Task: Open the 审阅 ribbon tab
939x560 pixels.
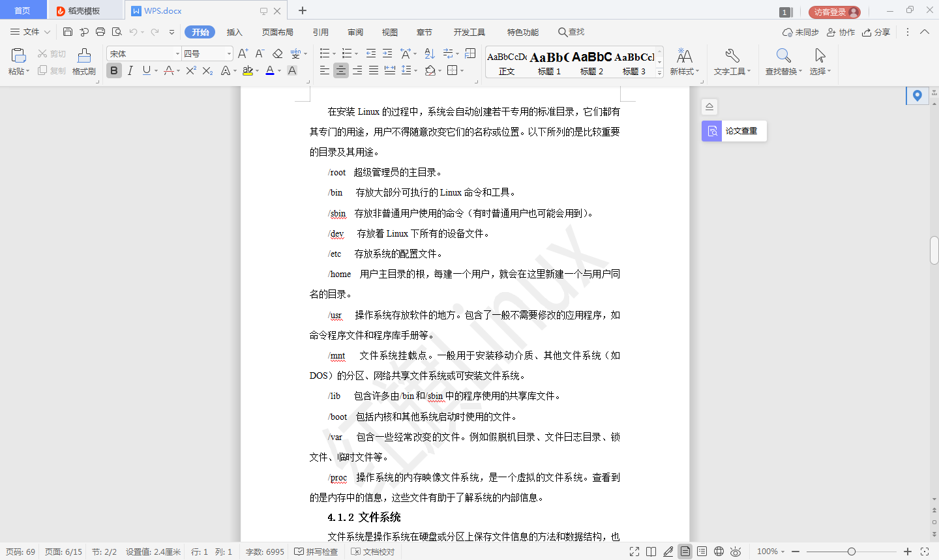Action: [x=355, y=32]
